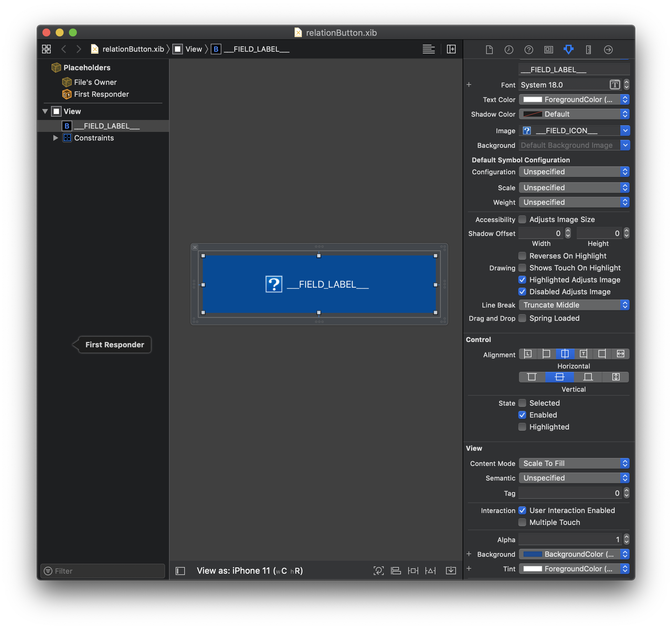Show the History inspector
The width and height of the screenshot is (672, 629).
coord(509,50)
